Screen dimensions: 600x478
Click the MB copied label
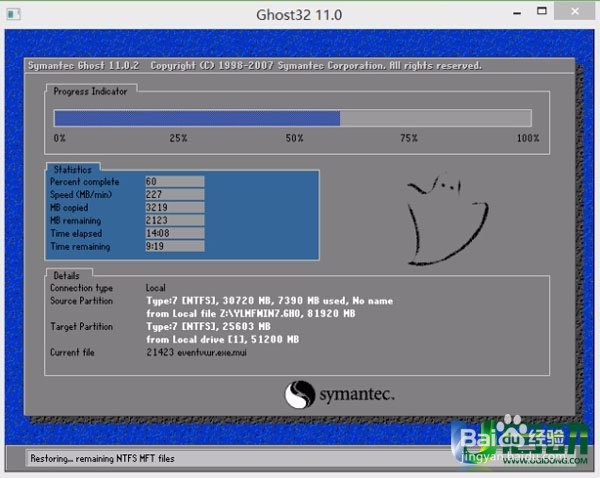tap(69, 207)
